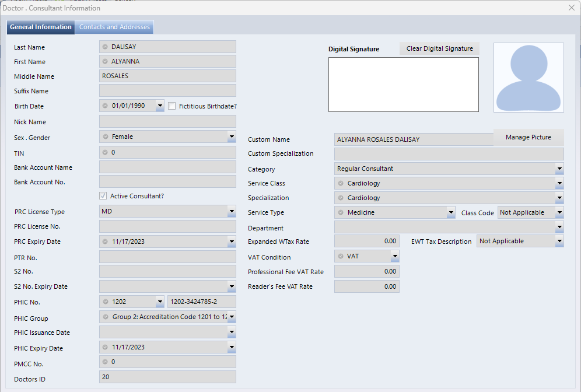Click the Manage Picture button

[528, 137]
